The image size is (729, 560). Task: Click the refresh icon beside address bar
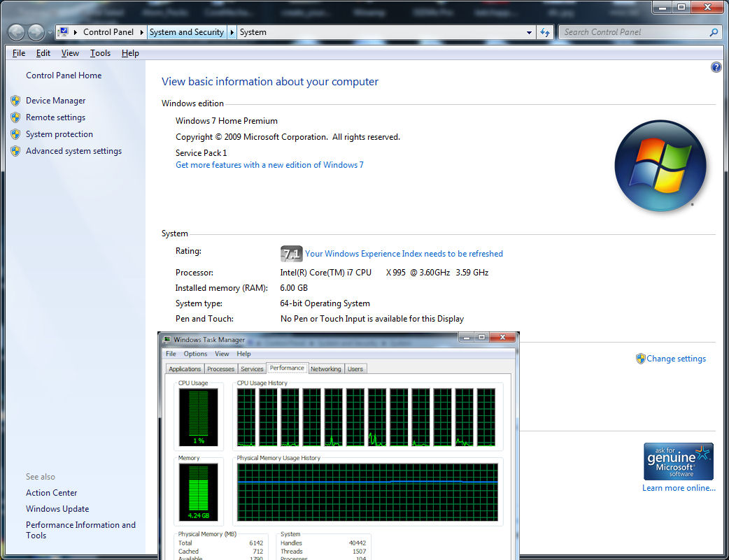tap(544, 33)
